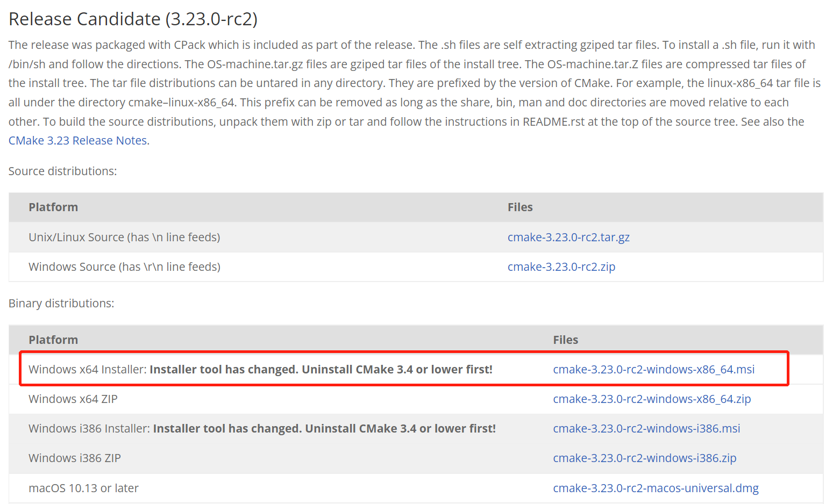This screenshot has width=840, height=504.
Task: Click the 'Windows x64 Installer' platform cell
Action: pyautogui.click(x=260, y=370)
